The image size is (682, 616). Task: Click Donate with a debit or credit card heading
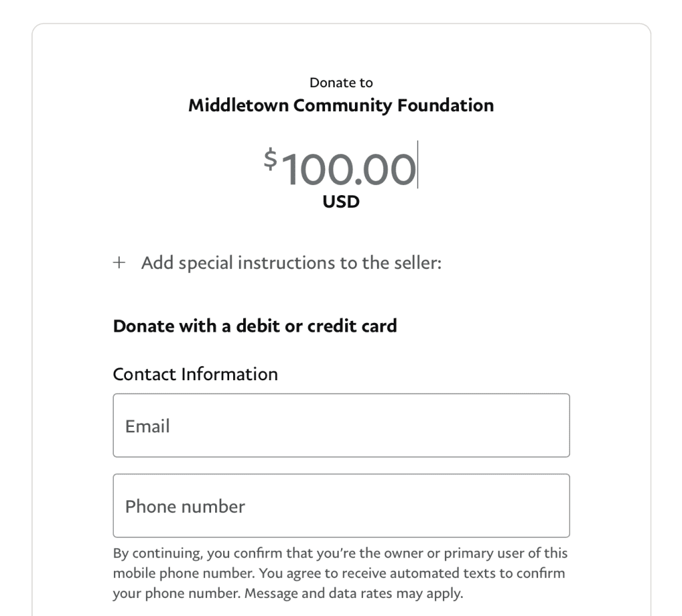coord(255,326)
